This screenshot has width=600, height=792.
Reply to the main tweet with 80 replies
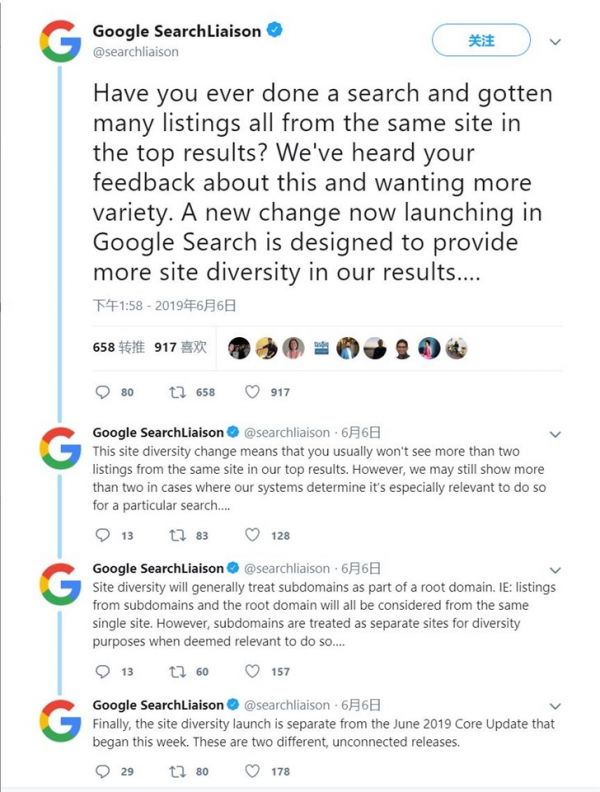coord(102,392)
